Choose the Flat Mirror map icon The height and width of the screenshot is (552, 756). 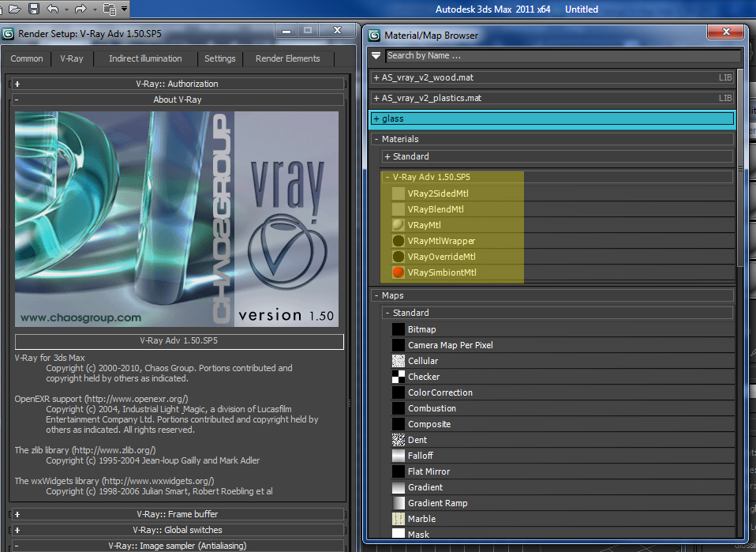(x=399, y=471)
